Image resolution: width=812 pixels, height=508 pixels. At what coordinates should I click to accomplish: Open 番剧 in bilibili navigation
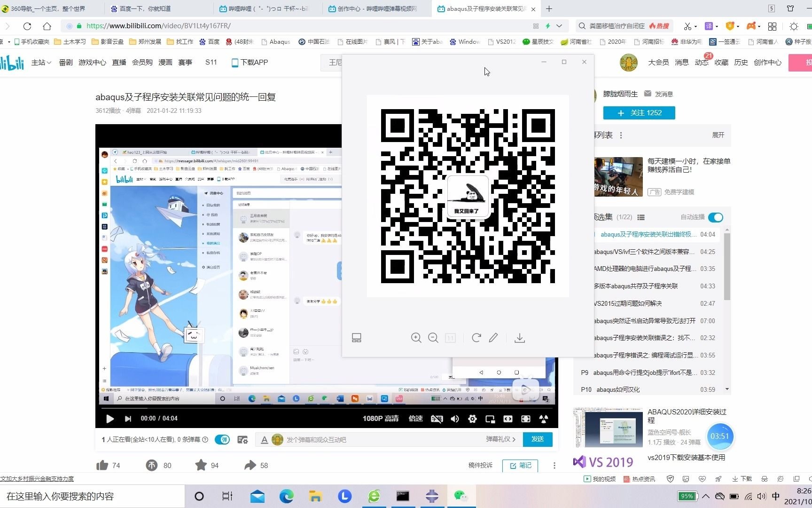(x=66, y=62)
